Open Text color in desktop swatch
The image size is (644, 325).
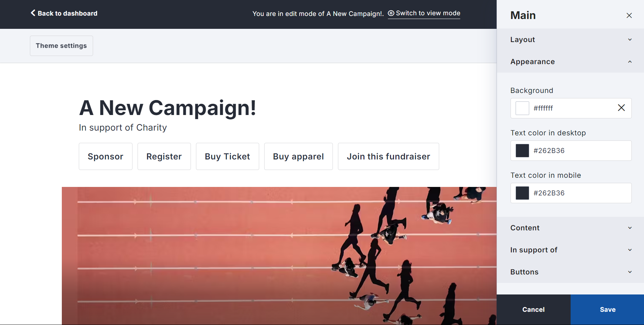coord(522,151)
